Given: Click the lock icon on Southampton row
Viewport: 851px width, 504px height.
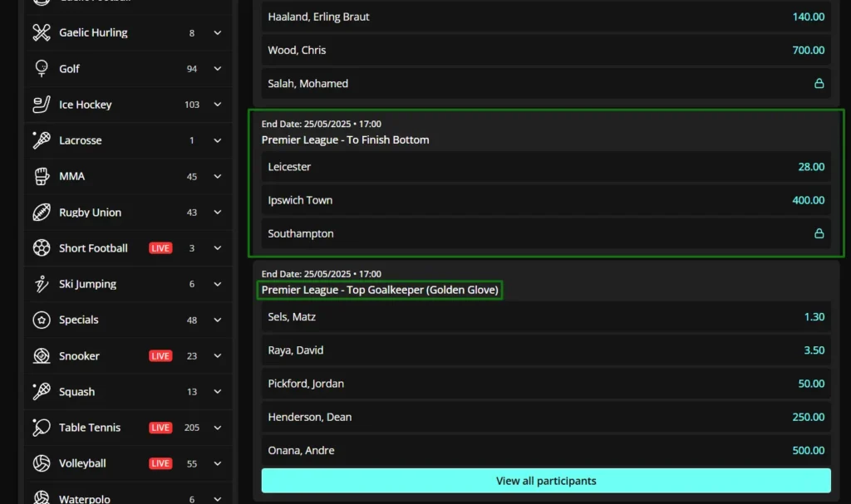Looking at the screenshot, I should click(819, 233).
